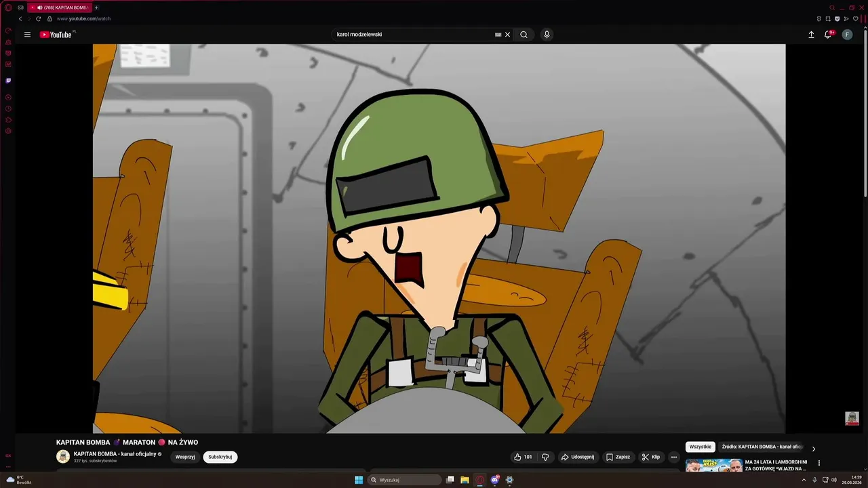Select the Wszystkie filter chip
868x488 pixels.
click(701, 447)
